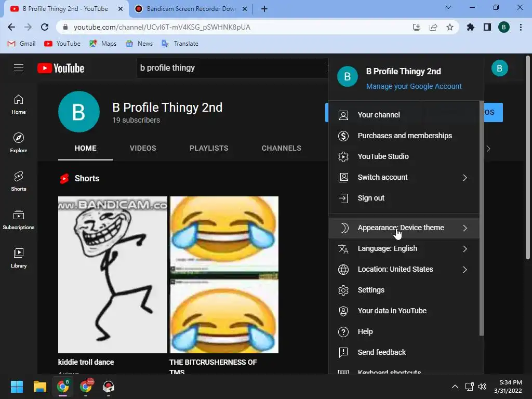Click Sign out in account menu
Viewport: 532px width, 399px height.
point(404,198)
